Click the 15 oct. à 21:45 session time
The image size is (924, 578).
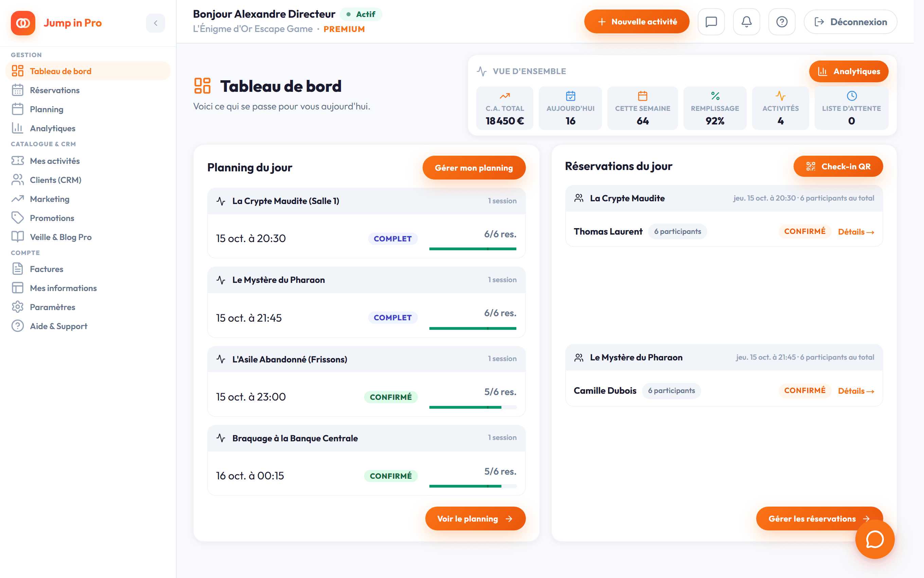[249, 318]
